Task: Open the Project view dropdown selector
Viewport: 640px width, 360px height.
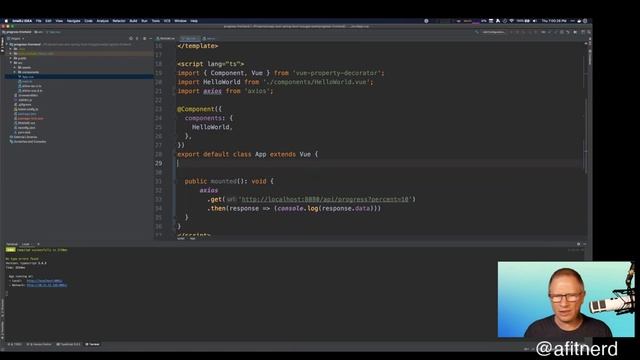Action: tap(16, 39)
